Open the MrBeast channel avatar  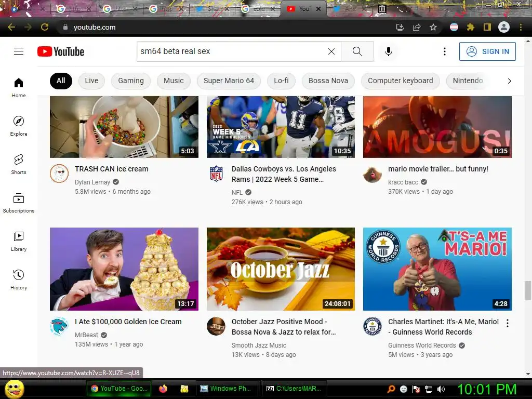tap(59, 326)
